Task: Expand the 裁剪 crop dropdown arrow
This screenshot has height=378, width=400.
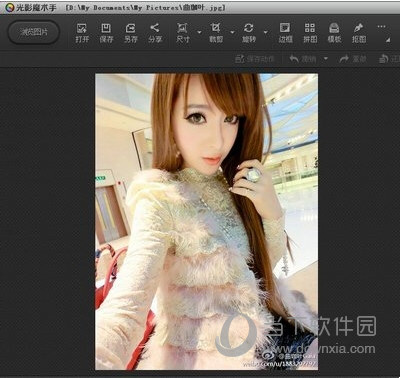Action: [x=232, y=32]
